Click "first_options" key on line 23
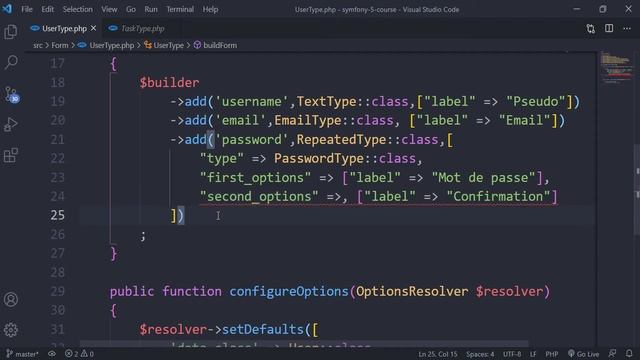The height and width of the screenshot is (360, 640). (256, 178)
